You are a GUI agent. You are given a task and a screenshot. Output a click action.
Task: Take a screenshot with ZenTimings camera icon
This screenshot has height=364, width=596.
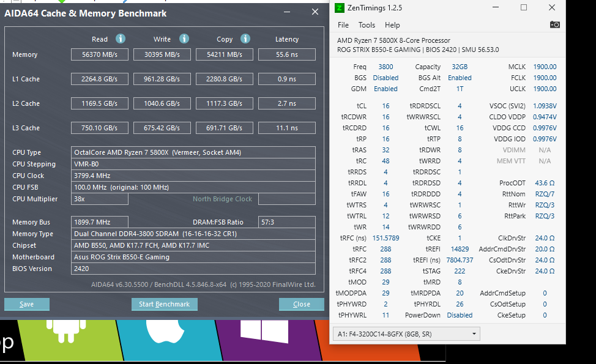pos(554,24)
